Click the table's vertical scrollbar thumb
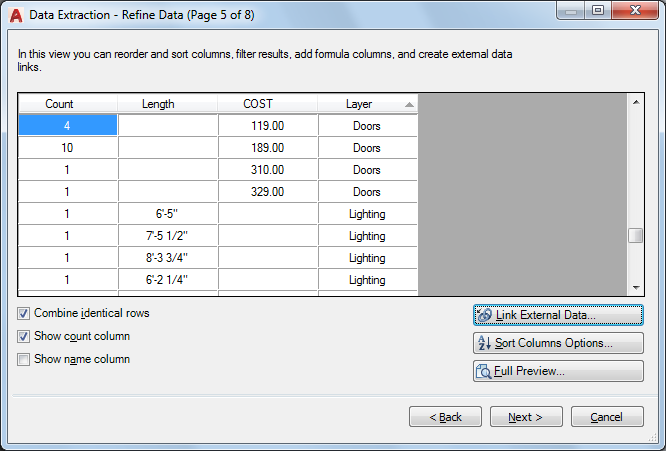 [635, 236]
